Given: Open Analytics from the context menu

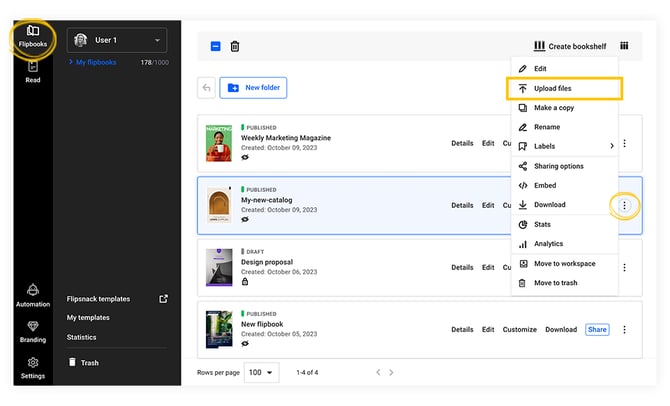Looking at the screenshot, I should tap(564, 244).
